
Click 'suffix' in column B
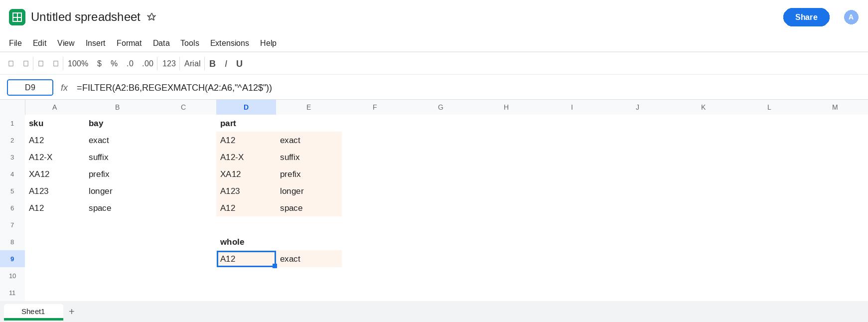118,157
